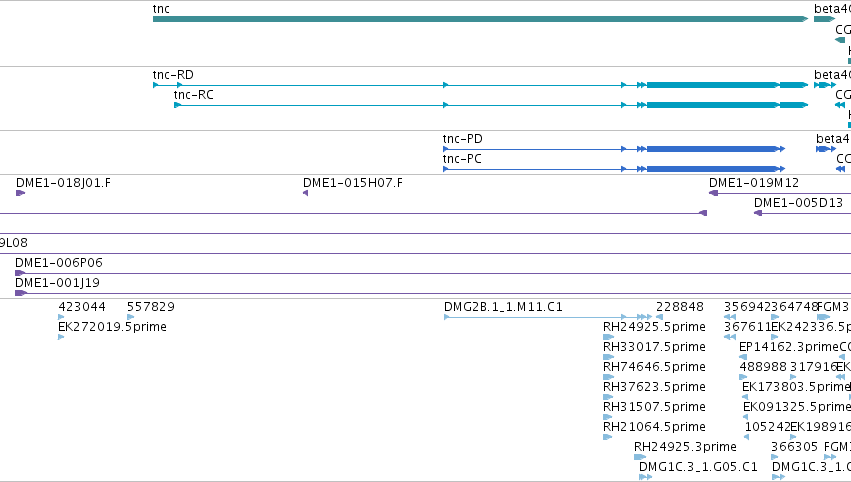Image resolution: width=851 pixels, height=482 pixels.
Task: Click the 557829 arrow glyph
Action: point(130,317)
